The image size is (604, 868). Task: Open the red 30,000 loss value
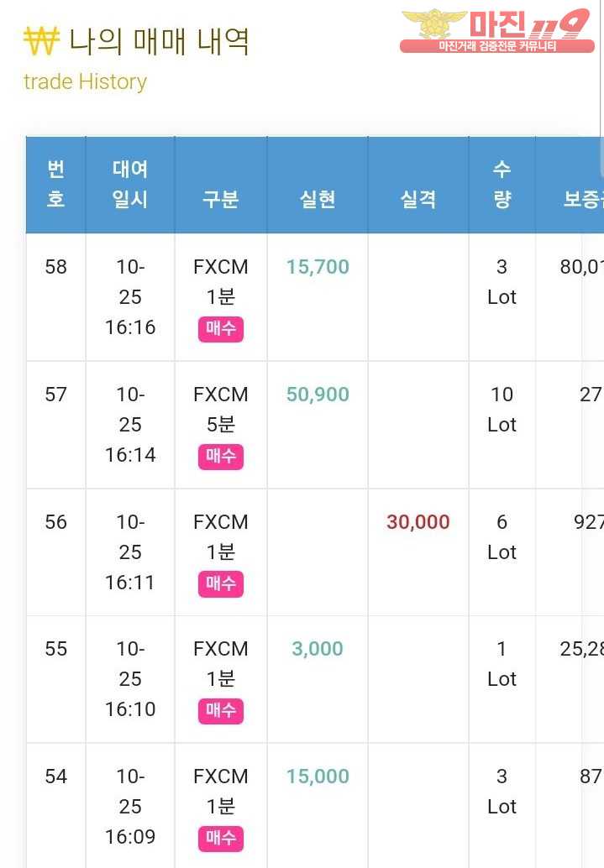[x=418, y=522]
